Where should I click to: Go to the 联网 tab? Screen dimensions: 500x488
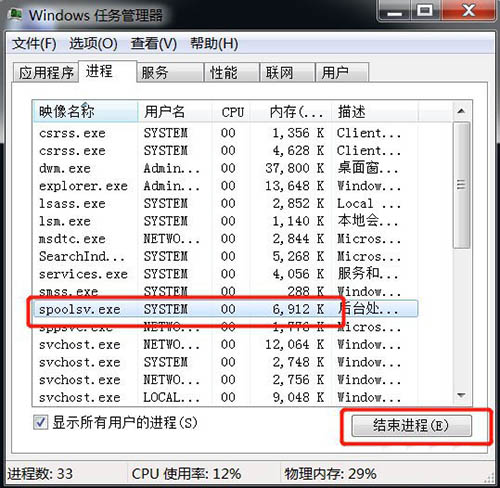coord(287,72)
